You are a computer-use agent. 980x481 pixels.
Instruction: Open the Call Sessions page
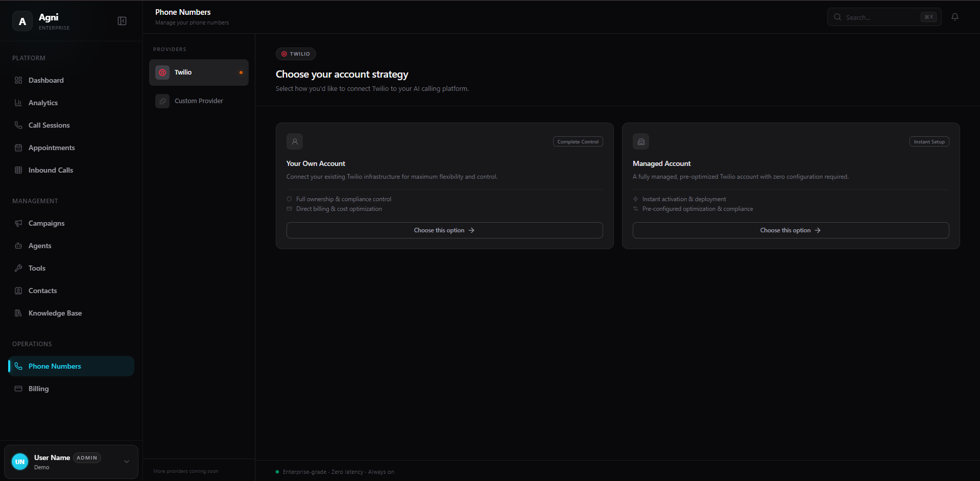coord(49,125)
